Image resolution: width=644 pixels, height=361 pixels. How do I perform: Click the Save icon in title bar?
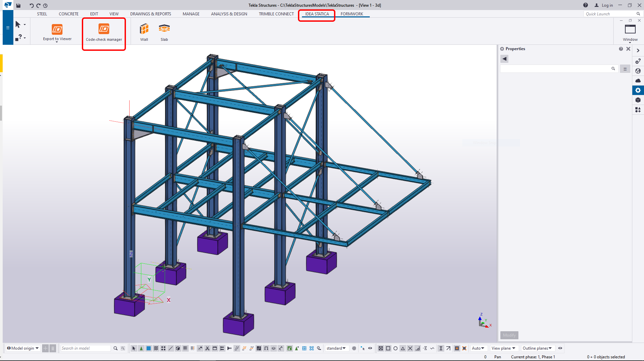pyautogui.click(x=18, y=5)
